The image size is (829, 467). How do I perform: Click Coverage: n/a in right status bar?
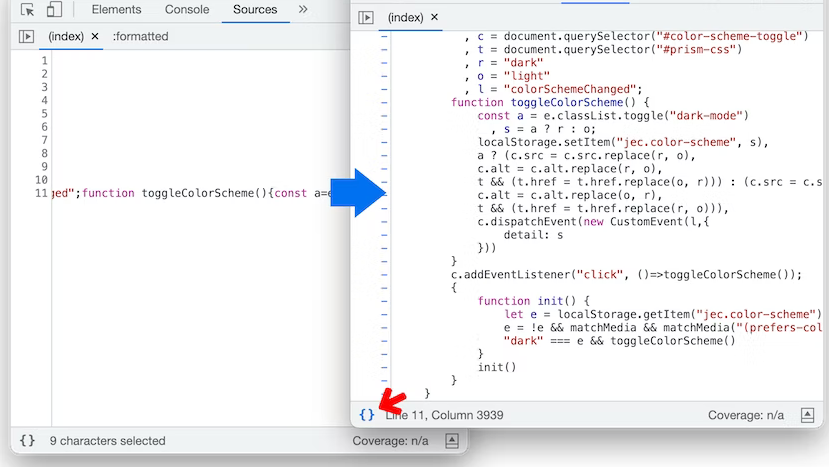coord(745,415)
